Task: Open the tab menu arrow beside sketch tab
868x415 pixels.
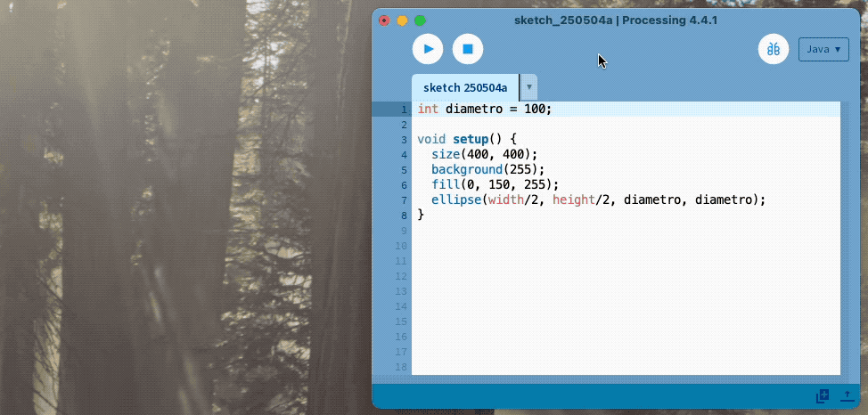Action: pyautogui.click(x=529, y=87)
